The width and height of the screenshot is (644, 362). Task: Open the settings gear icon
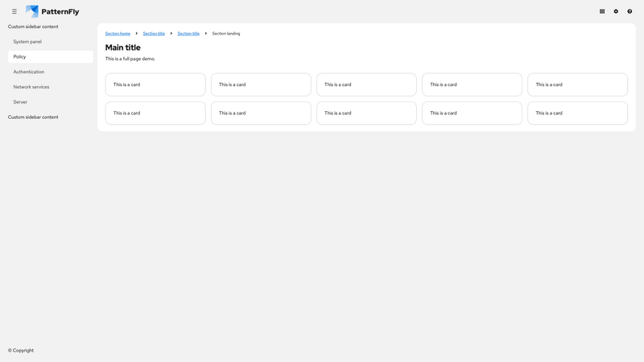(616, 11)
